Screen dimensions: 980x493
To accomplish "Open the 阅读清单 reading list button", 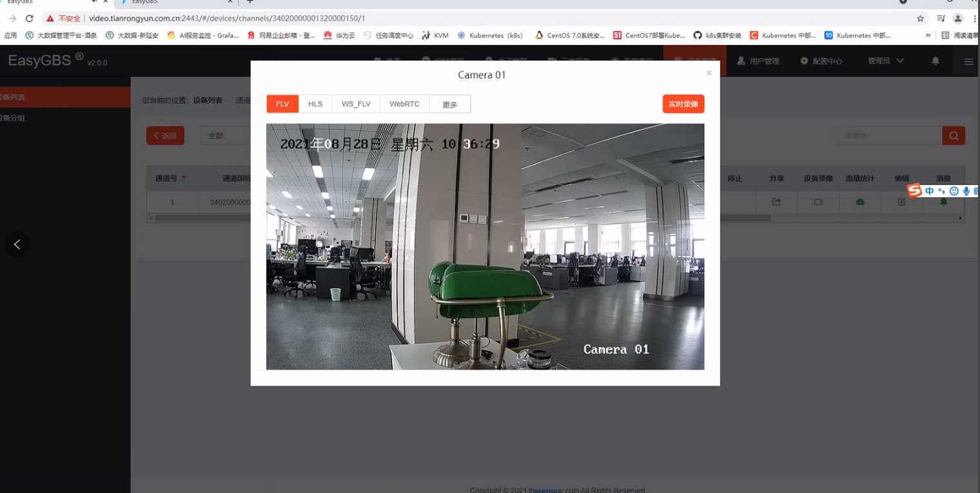I will [959, 35].
